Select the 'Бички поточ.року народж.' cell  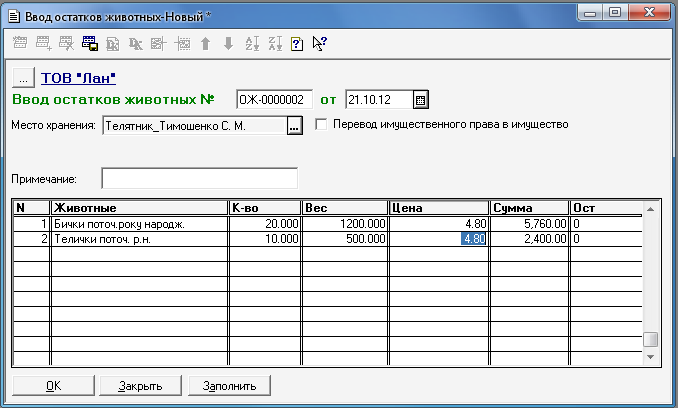tap(139, 224)
